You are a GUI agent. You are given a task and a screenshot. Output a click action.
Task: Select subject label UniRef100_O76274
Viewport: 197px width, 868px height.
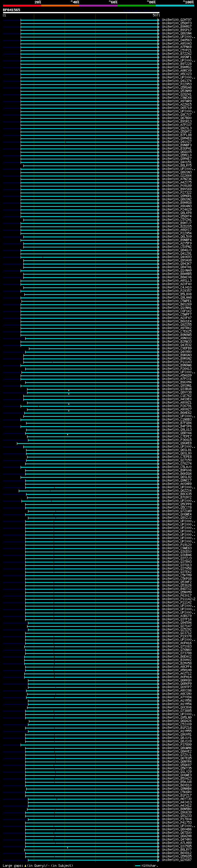[177, 464]
